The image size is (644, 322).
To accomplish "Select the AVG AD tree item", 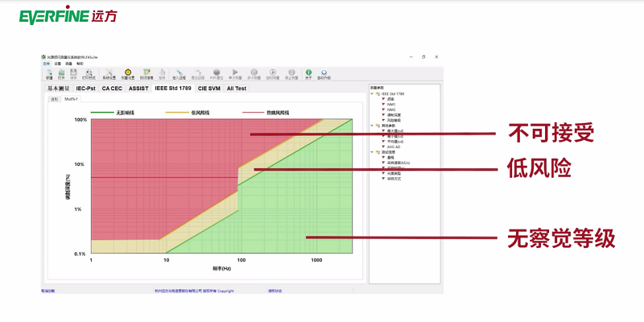I will [392, 146].
